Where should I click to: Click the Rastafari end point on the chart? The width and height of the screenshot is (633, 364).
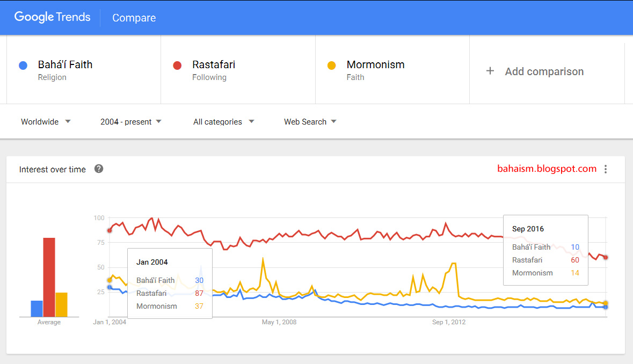tap(606, 257)
